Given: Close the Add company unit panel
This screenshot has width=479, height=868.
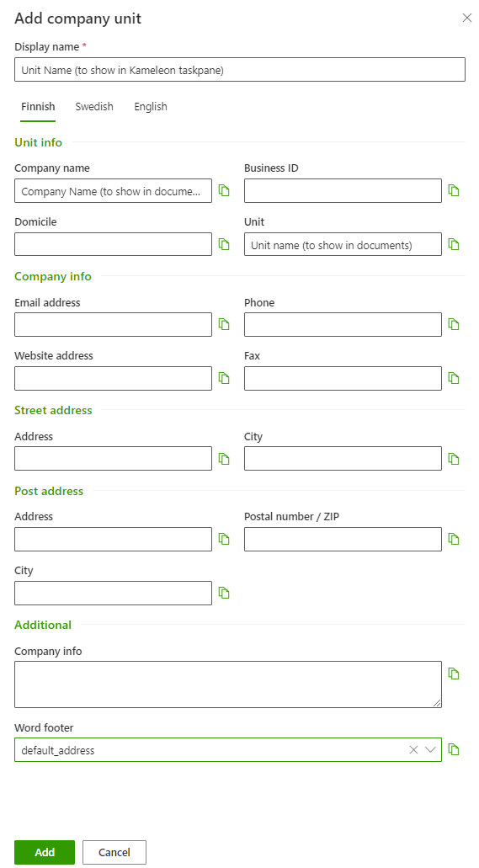Looking at the screenshot, I should tap(467, 19).
